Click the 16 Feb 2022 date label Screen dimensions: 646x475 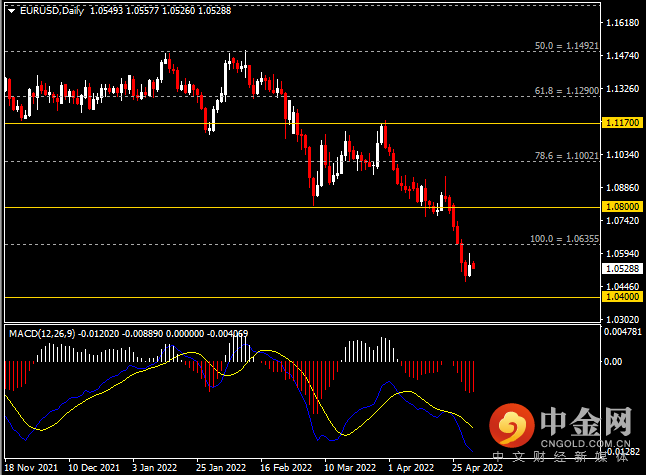point(286,468)
